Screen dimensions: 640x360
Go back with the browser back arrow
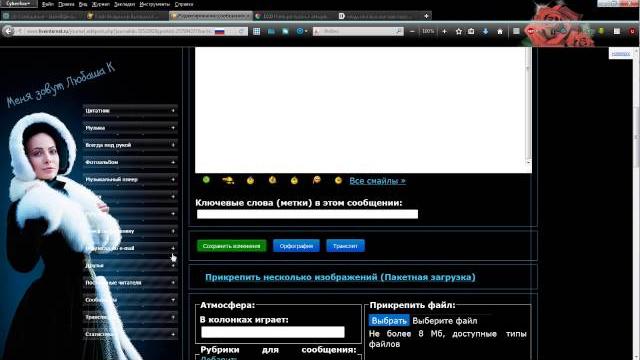[x=8, y=31]
